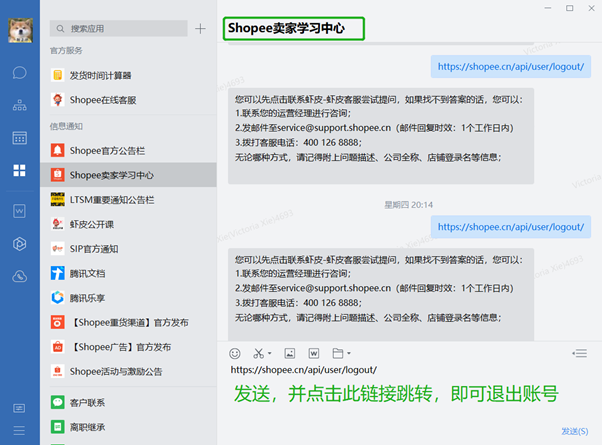This screenshot has width=602, height=445.
Task: Click the emoji smiley icon
Action: point(235,353)
